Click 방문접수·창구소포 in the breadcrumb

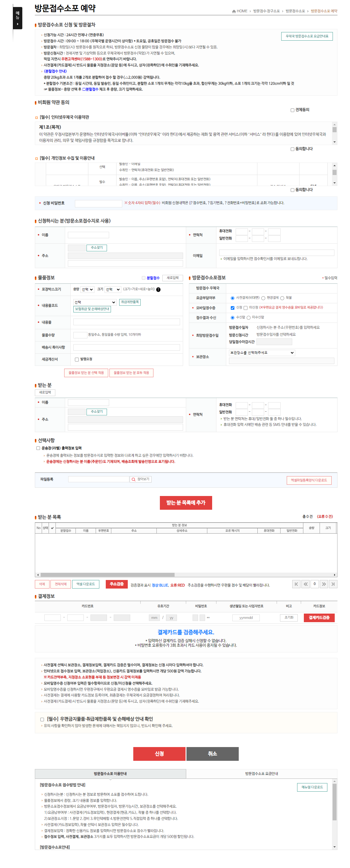266,11
